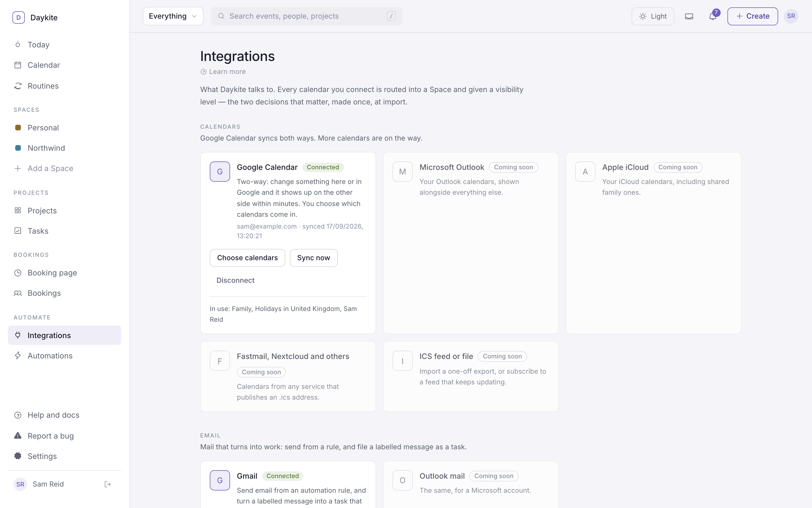Focus the search events input field
Viewport: 812px width, 508px height.
(306, 16)
